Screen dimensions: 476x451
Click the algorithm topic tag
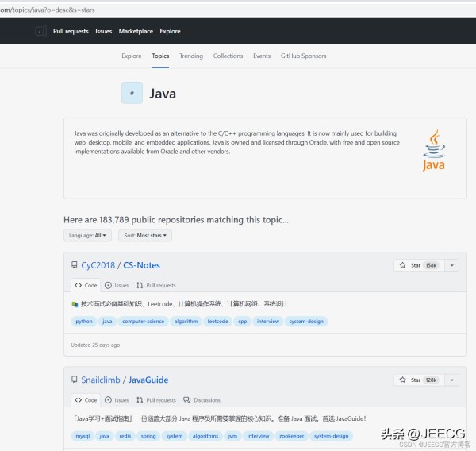186,322
